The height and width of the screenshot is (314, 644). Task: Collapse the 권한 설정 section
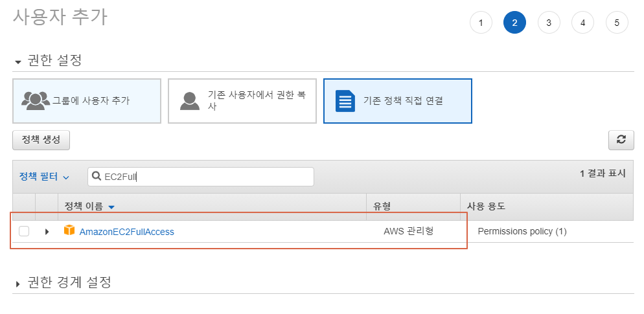(17, 62)
